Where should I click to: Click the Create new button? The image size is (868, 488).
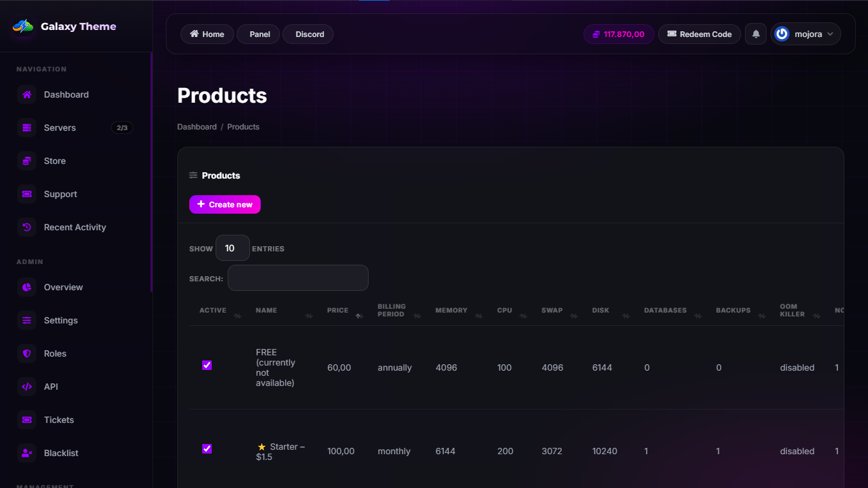pos(225,205)
